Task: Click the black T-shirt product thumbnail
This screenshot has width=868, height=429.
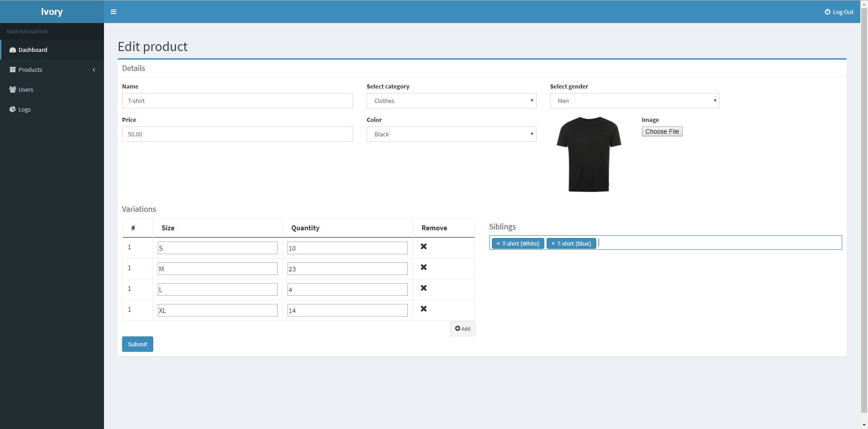Action: (x=589, y=154)
